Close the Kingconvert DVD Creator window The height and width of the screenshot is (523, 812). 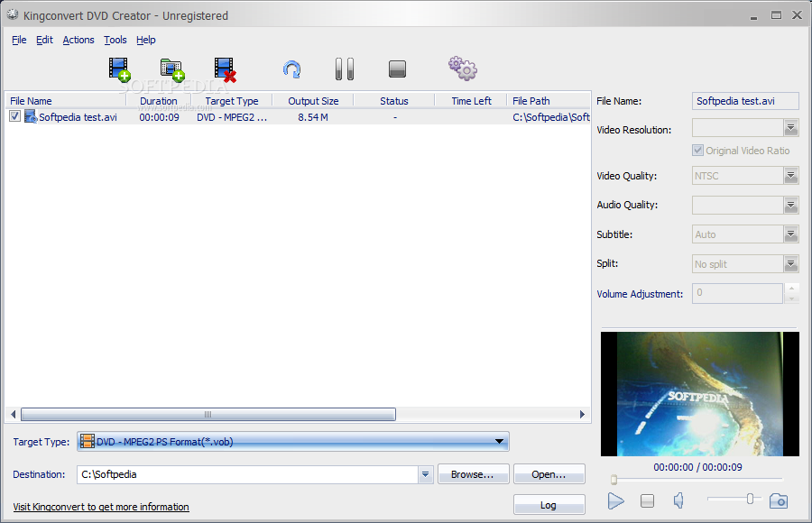[797, 15]
